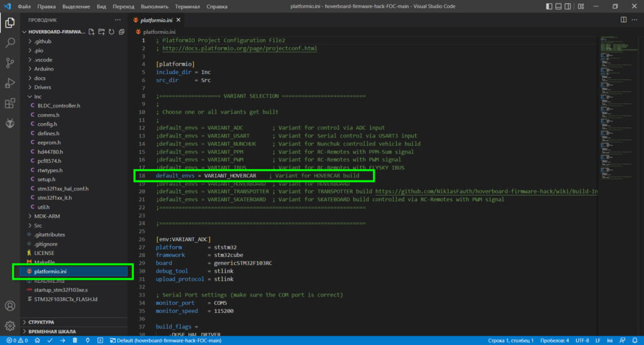This screenshot has width=644, height=345.
Task: Open errors and warnings counter in status bar
Action: tap(17, 341)
